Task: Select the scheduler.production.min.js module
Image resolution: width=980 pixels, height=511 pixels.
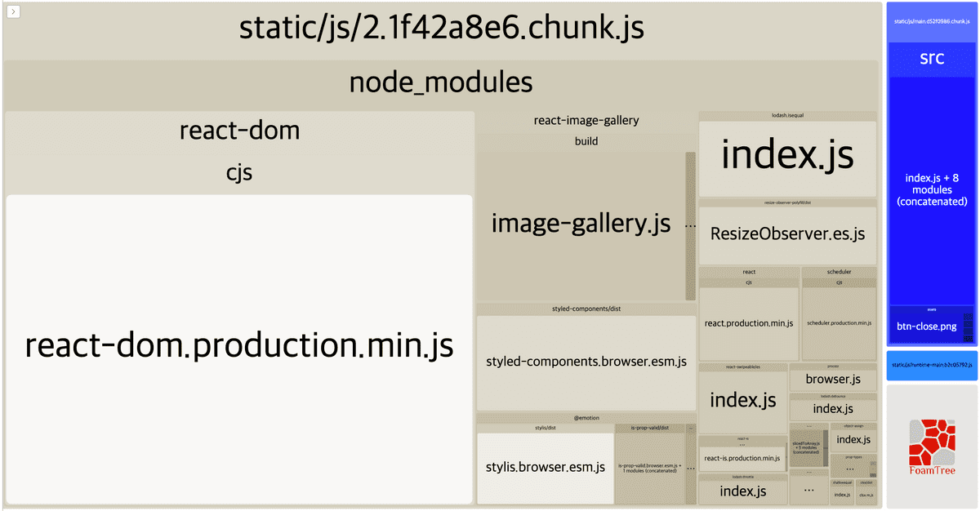Action: (x=840, y=323)
